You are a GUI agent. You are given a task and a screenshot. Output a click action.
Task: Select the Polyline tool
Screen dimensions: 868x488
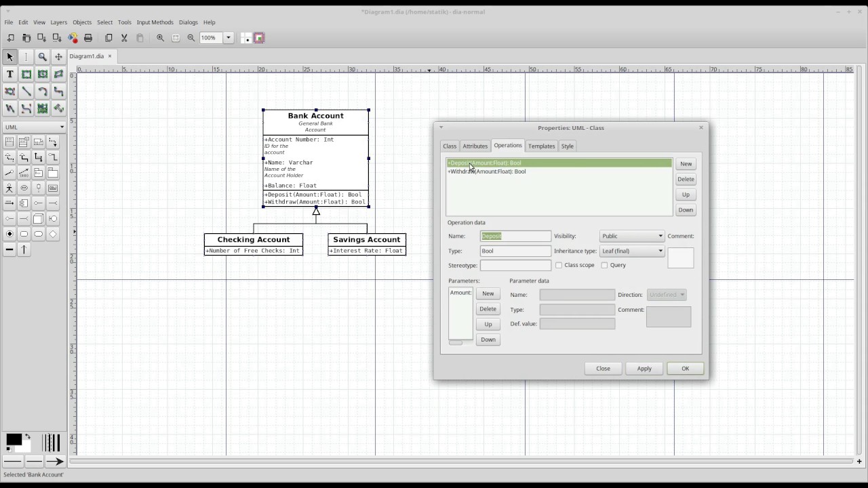coord(9,108)
